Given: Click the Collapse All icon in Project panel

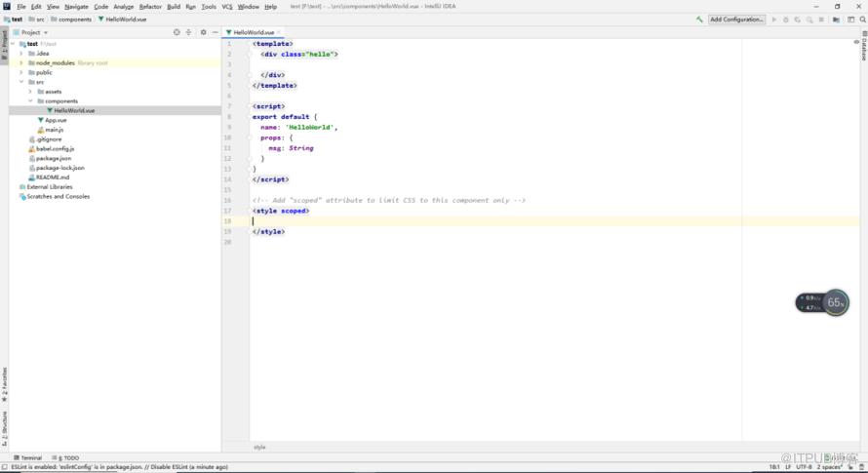Looking at the screenshot, I should pos(188,32).
